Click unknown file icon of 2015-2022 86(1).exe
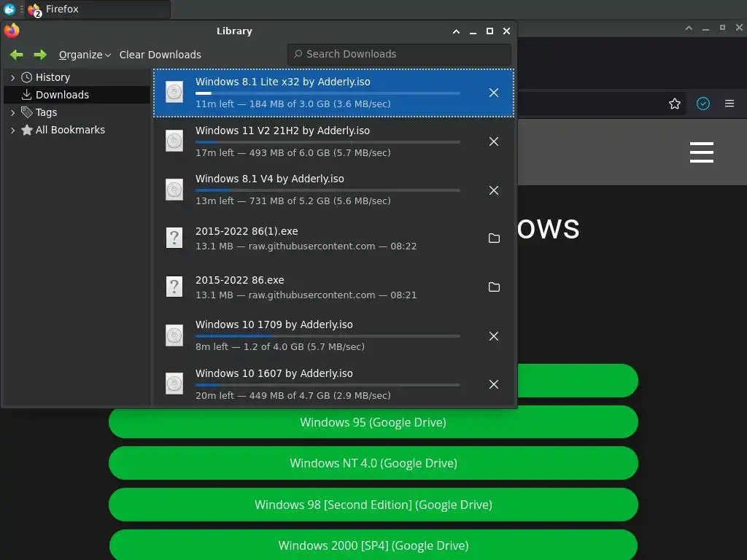The image size is (747, 560). (x=174, y=238)
